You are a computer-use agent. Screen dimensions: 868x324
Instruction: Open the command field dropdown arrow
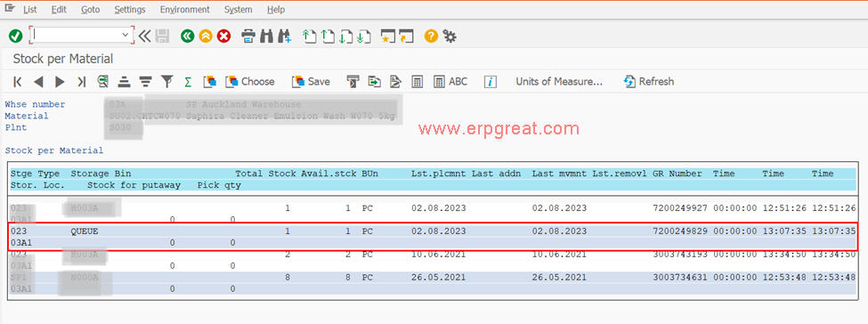[x=126, y=36]
